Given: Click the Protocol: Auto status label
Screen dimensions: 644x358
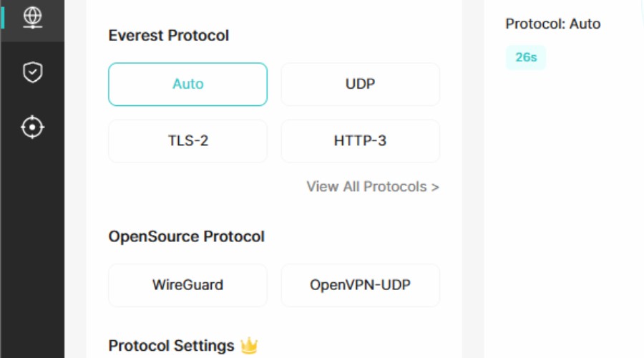Looking at the screenshot, I should 553,24.
